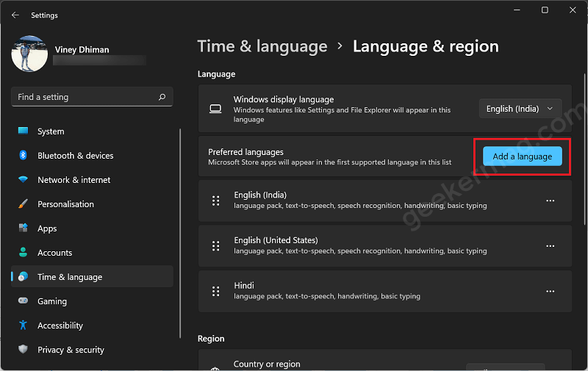Viewport: 588px width, 371px height.
Task: Open Accounts settings
Action: point(92,253)
